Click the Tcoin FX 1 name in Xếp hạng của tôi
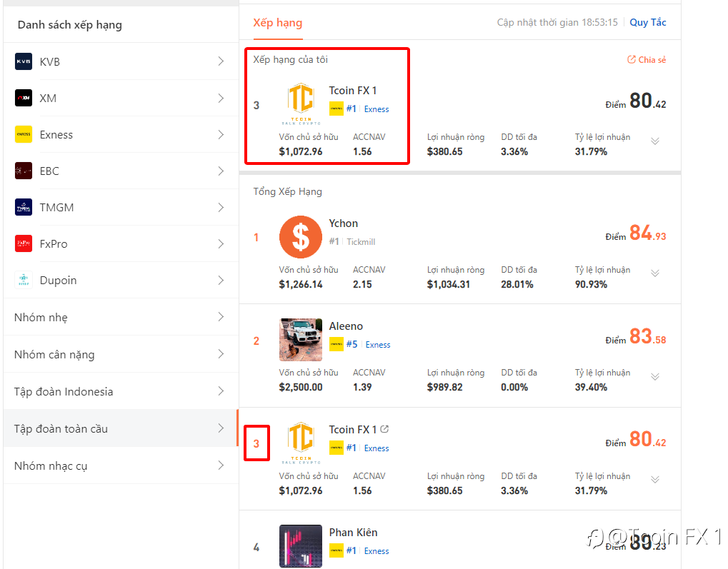The width and height of the screenshot is (728, 569). coord(353,91)
